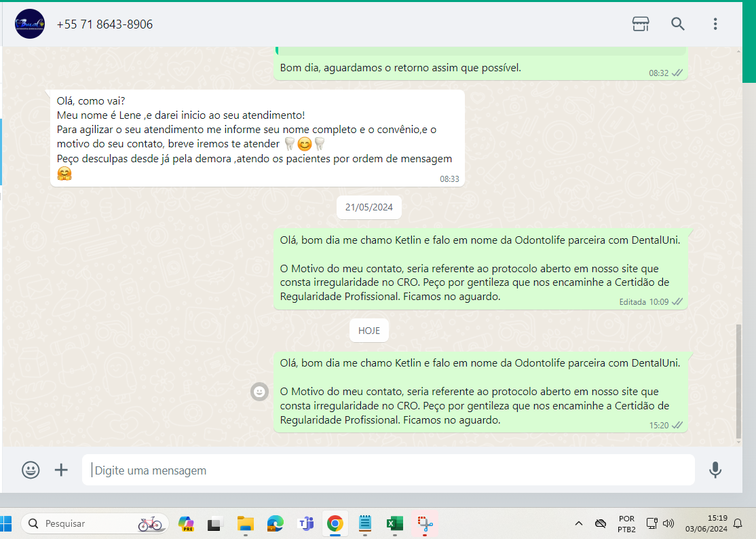This screenshot has height=539, width=756.
Task: Expand hidden system tray icons
Action: click(x=579, y=523)
